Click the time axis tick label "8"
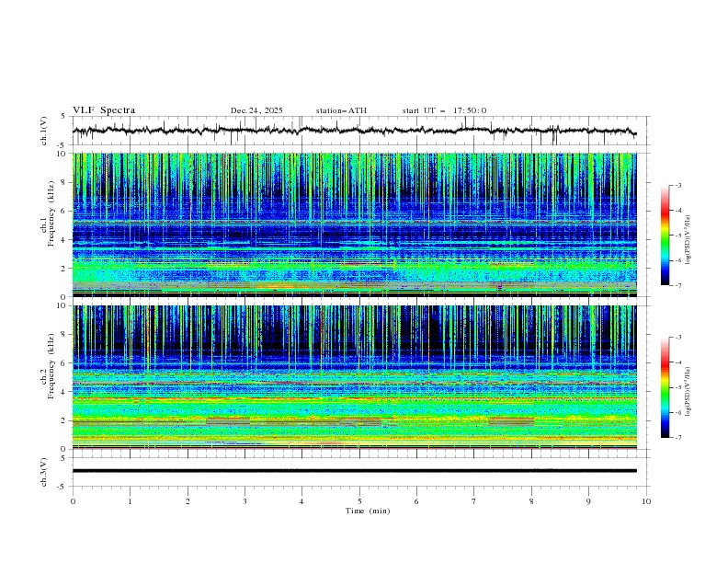728x563 pixels. coord(531,501)
